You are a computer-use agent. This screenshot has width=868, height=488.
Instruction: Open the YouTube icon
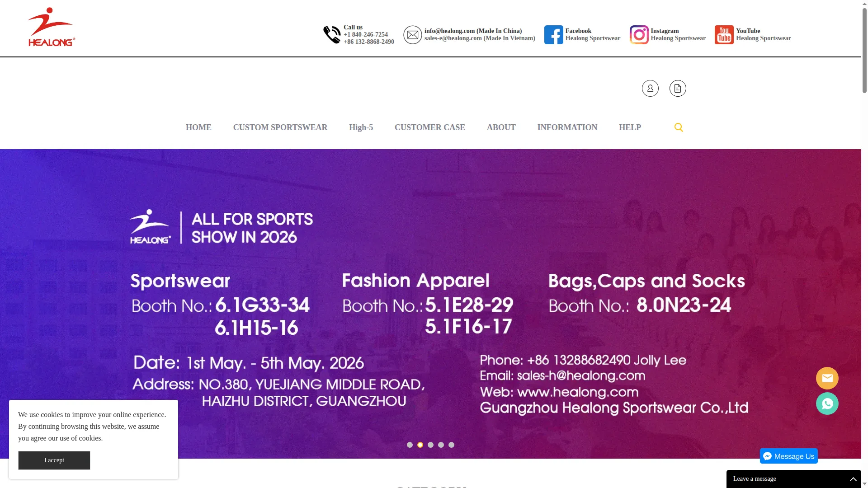pos(724,35)
